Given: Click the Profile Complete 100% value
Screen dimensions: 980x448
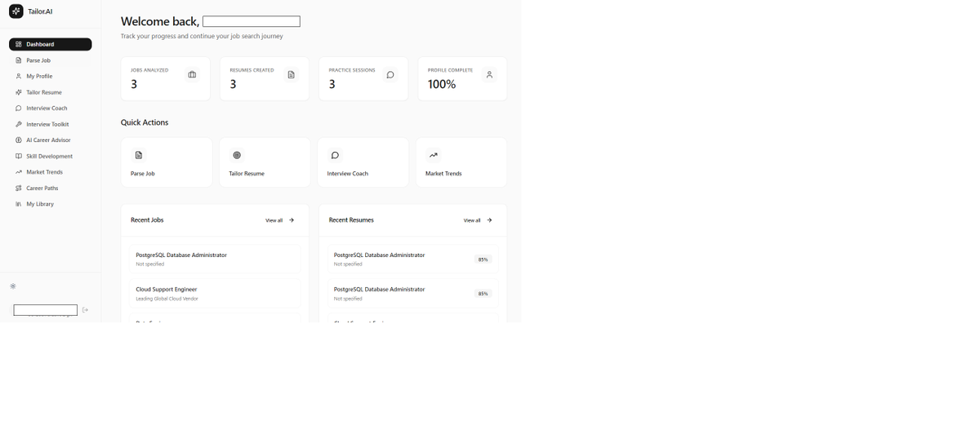Looking at the screenshot, I should tap(442, 84).
